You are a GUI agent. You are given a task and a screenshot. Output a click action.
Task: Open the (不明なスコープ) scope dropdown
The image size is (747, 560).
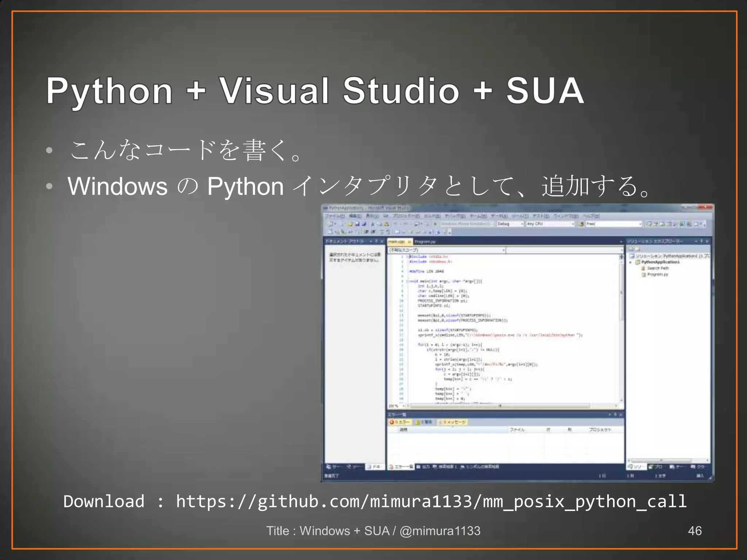[x=447, y=250]
